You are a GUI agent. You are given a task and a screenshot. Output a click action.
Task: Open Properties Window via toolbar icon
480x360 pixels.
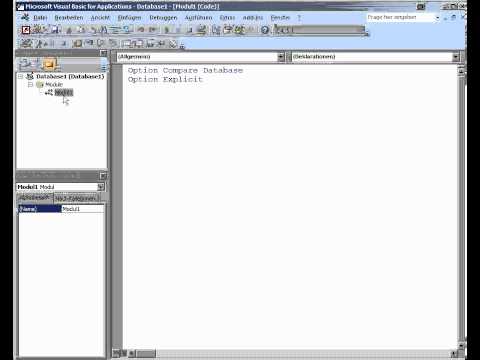click(228, 30)
